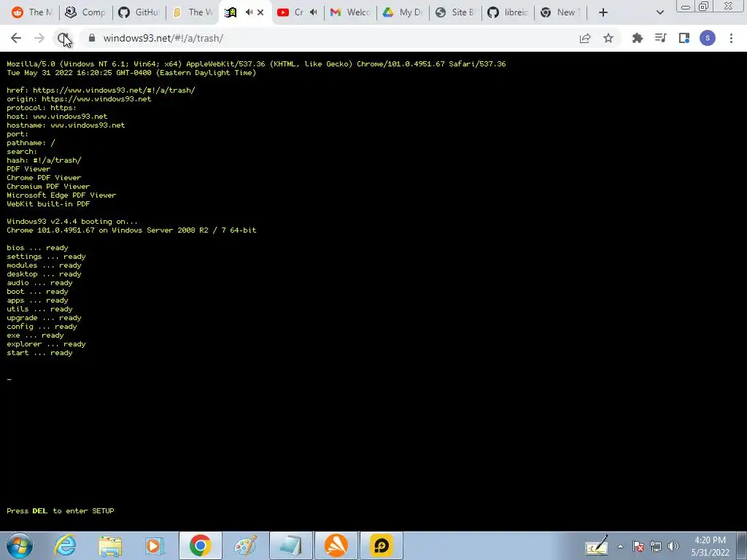
Task: Bookmark this page with the star
Action: (608, 38)
